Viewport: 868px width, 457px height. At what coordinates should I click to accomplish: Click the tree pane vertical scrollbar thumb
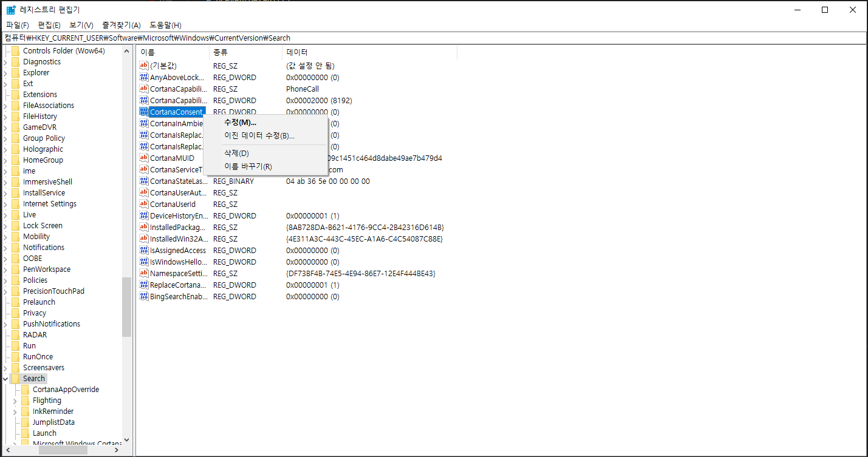pyautogui.click(x=126, y=307)
